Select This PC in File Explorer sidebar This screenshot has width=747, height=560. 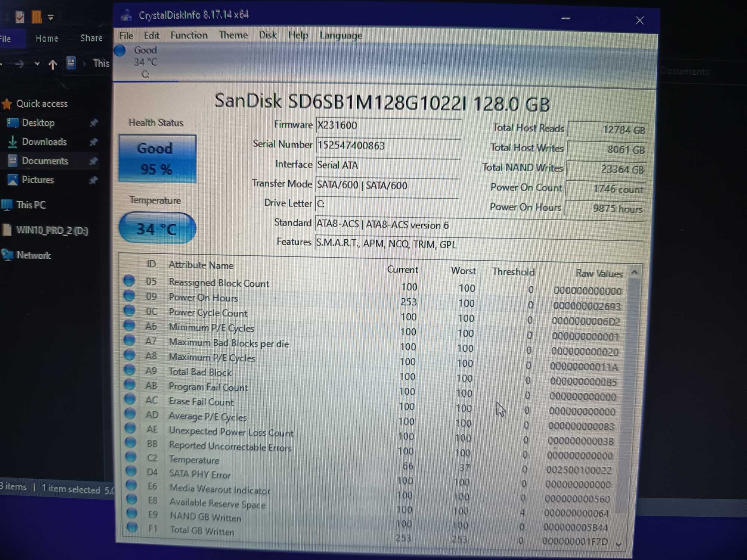(x=24, y=205)
